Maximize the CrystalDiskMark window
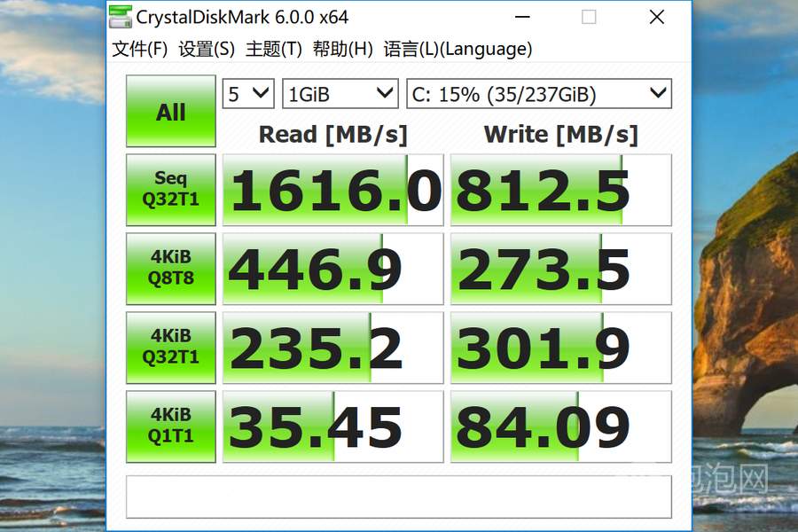Screen dimensions: 798x532 (x=589, y=17)
